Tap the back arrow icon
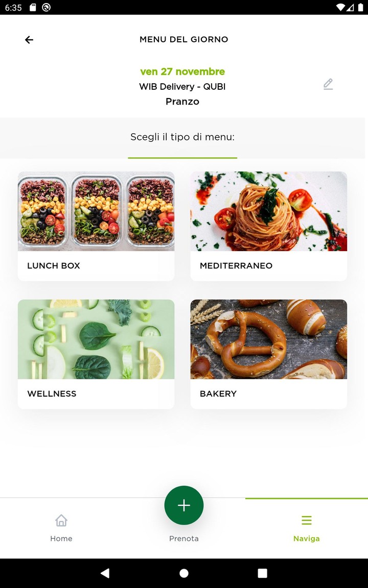 [29, 40]
